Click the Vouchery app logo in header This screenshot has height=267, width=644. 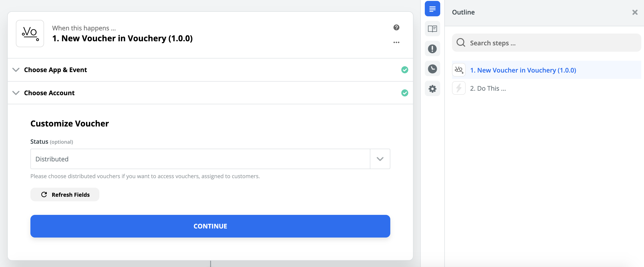click(x=30, y=34)
